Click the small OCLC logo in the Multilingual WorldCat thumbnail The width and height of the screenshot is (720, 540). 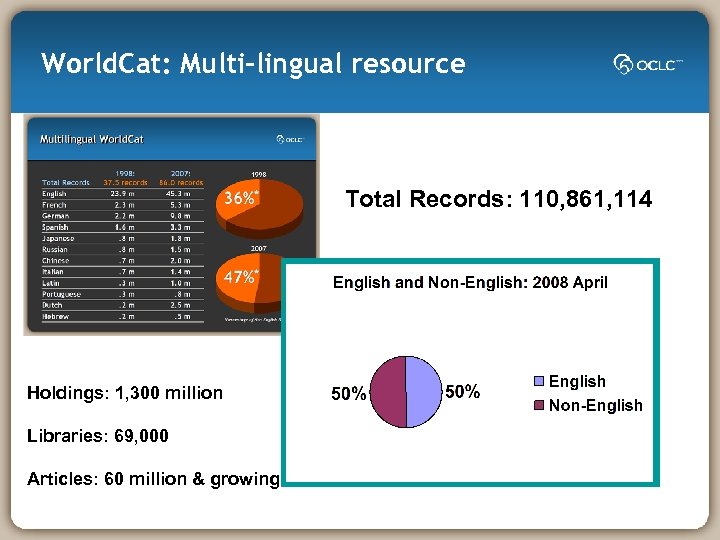tap(290, 139)
